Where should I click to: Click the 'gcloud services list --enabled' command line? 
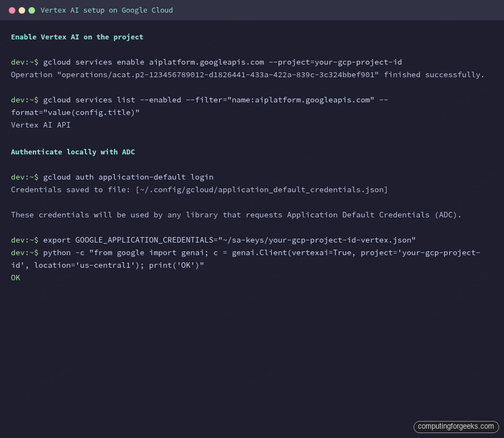point(199,100)
